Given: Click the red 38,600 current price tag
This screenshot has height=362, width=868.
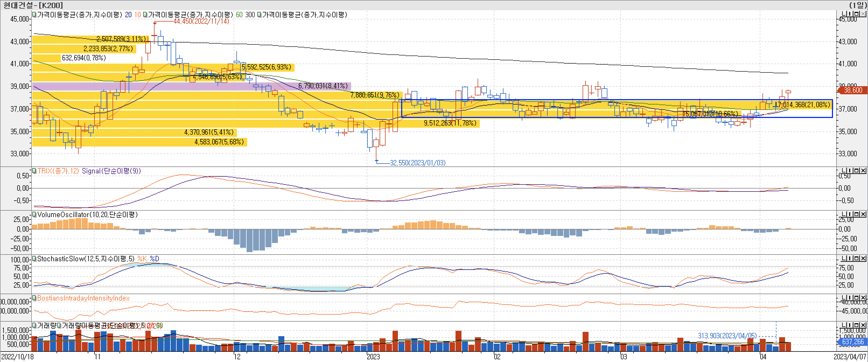Looking at the screenshot, I should [x=852, y=90].
